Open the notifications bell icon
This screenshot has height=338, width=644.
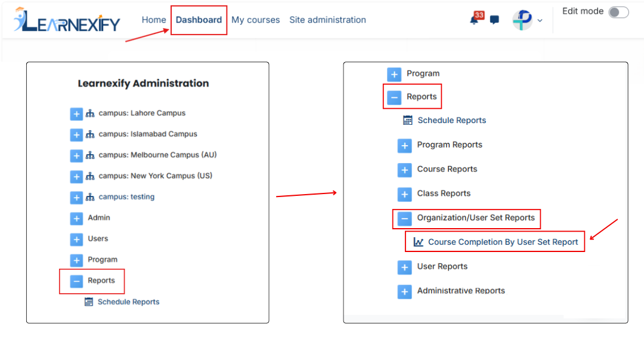[474, 20]
